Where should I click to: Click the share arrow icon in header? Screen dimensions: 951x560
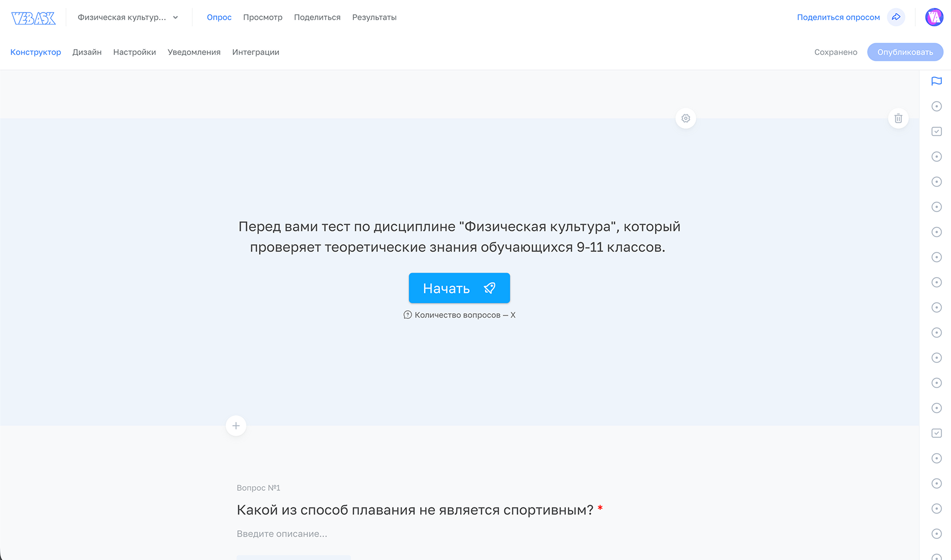click(896, 17)
